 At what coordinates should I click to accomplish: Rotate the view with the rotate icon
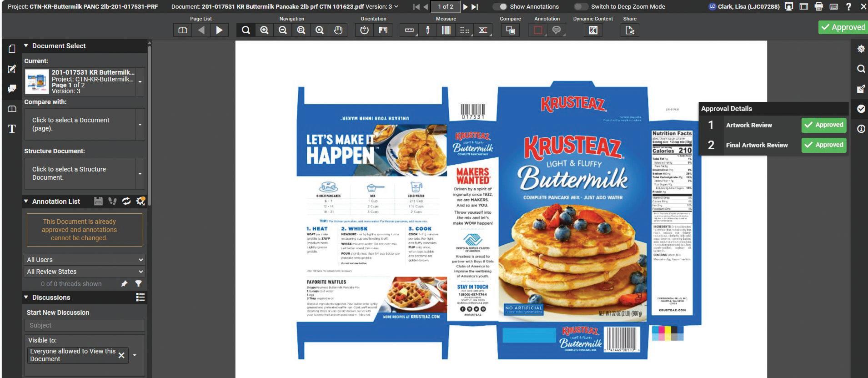(364, 30)
